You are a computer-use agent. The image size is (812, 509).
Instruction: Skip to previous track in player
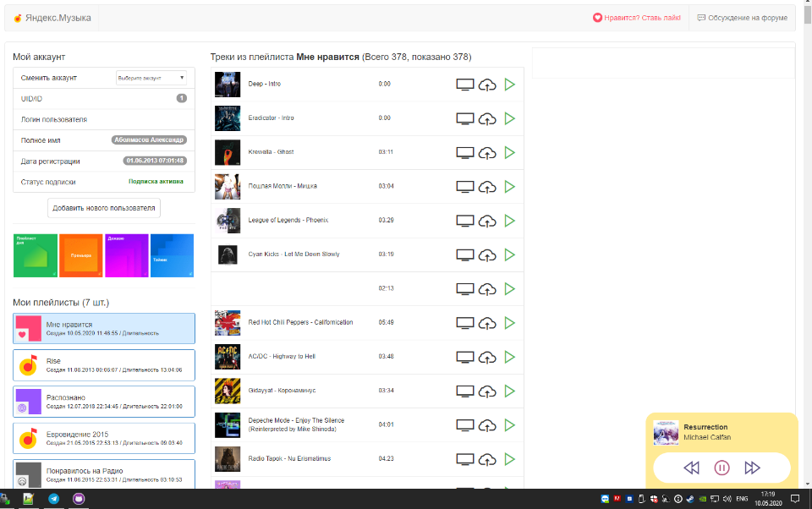point(691,468)
